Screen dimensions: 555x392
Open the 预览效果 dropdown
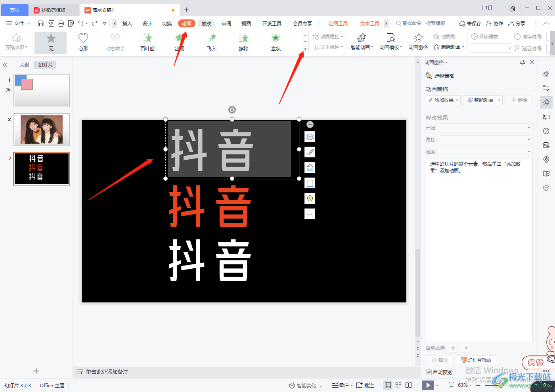coord(16,42)
